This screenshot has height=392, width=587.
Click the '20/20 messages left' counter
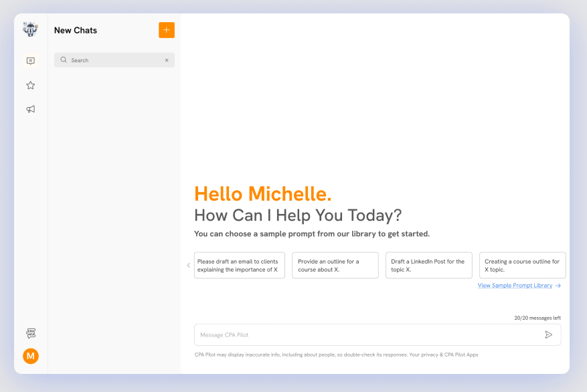537,318
